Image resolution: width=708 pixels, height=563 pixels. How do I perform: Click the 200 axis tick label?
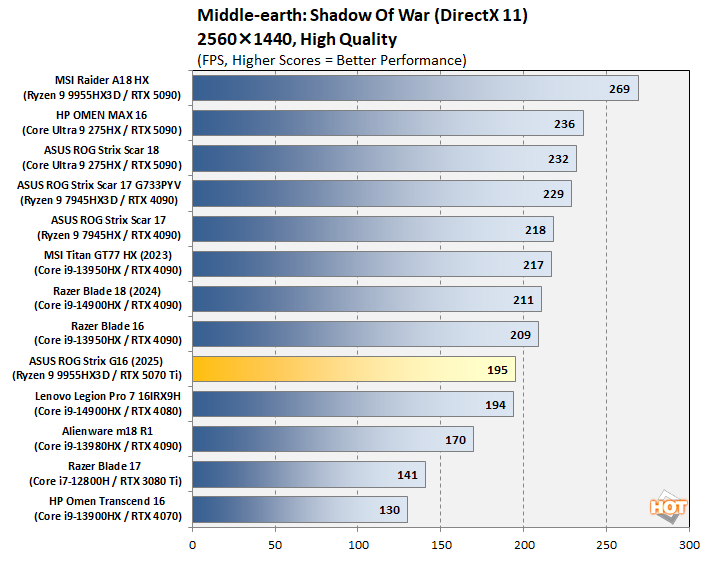click(524, 545)
